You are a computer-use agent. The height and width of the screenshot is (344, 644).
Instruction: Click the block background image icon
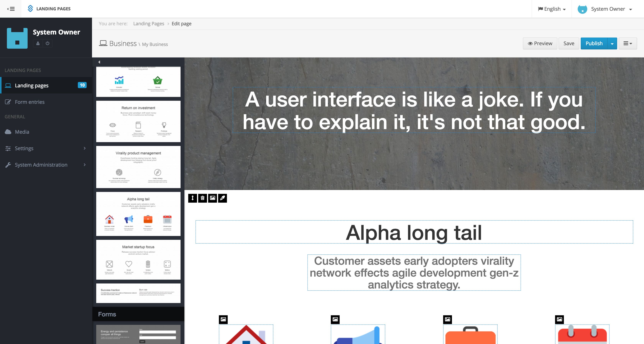[x=213, y=198]
